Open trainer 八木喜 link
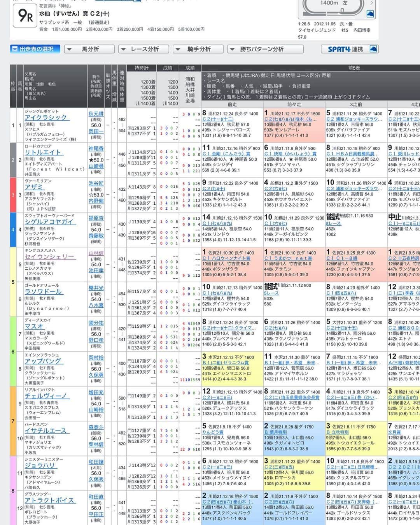 pyautogui.click(x=96, y=306)
